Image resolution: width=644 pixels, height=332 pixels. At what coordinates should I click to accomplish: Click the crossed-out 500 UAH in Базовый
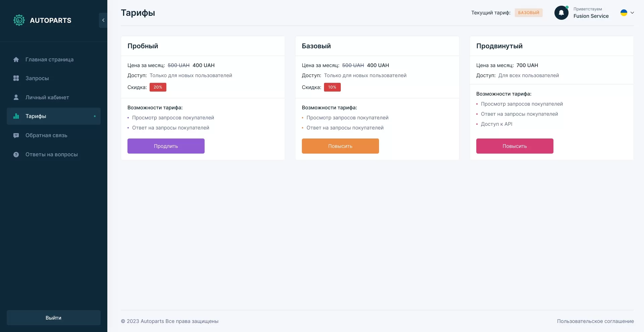[353, 65]
